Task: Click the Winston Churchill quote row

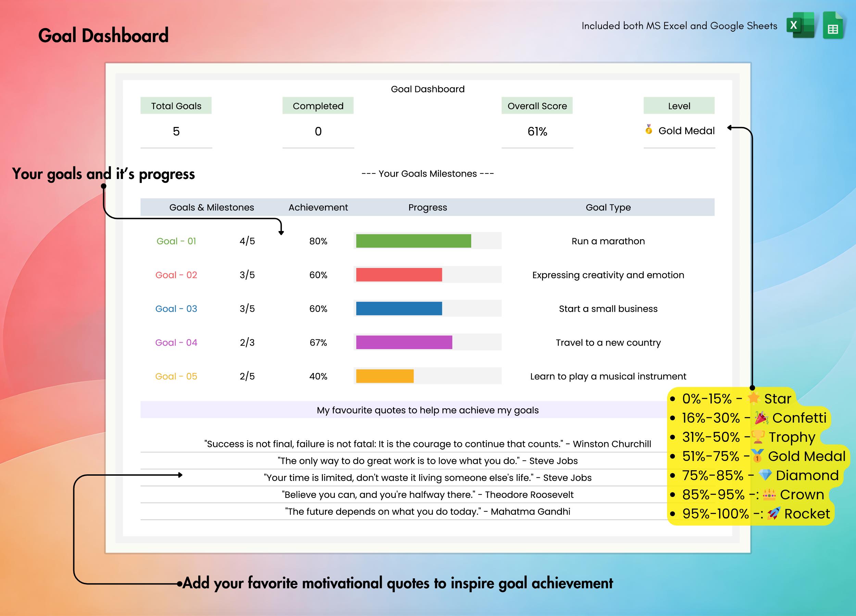Action: pos(428,444)
